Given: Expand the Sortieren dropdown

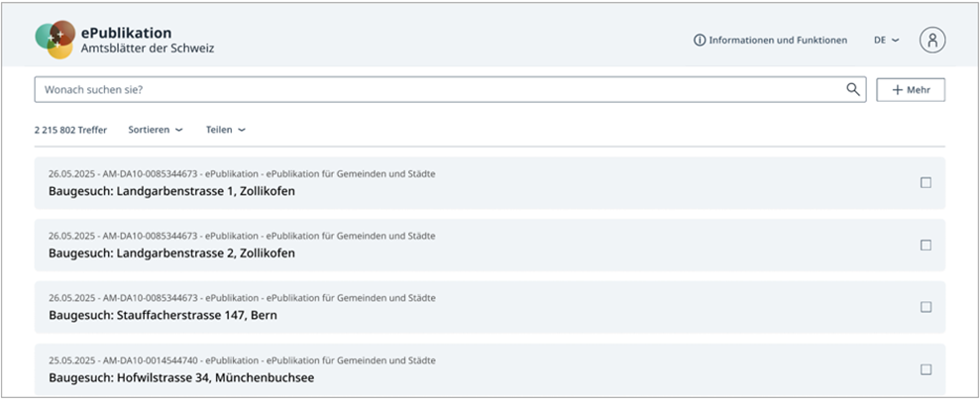Looking at the screenshot, I should (x=156, y=130).
